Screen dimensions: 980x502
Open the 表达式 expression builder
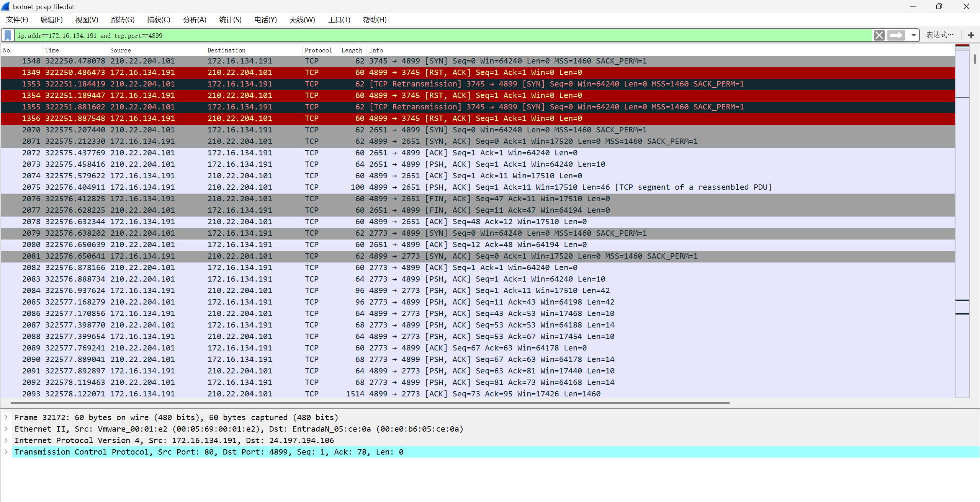[x=939, y=35]
